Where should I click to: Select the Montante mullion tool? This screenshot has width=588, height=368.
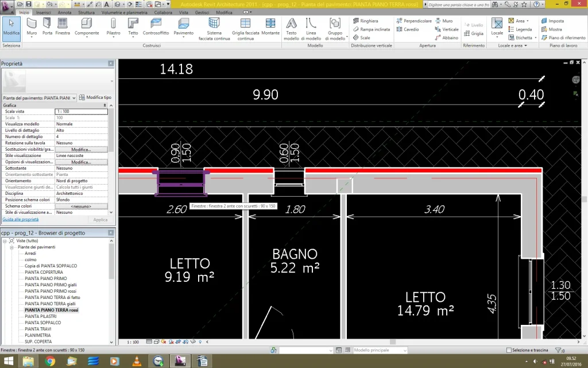[x=270, y=28]
